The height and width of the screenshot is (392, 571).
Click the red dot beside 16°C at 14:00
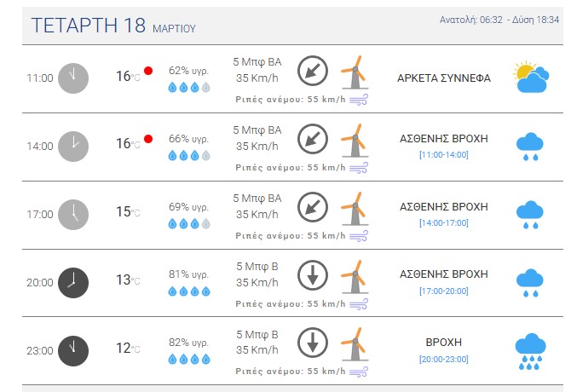point(148,139)
